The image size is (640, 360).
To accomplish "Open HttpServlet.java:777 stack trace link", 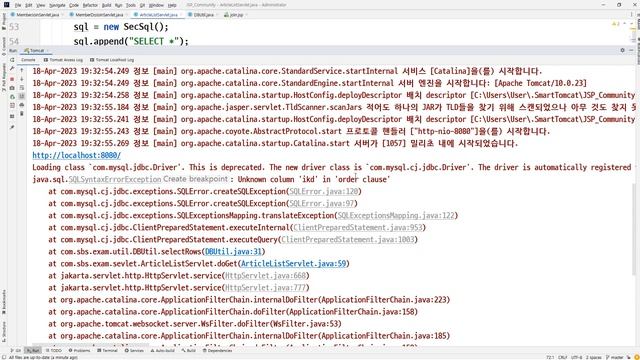I will tap(265, 288).
